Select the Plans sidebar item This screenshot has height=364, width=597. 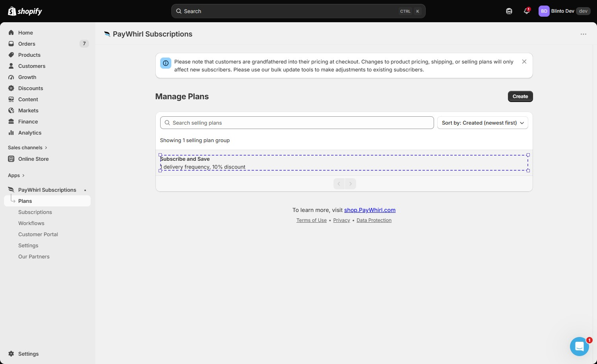(47, 201)
